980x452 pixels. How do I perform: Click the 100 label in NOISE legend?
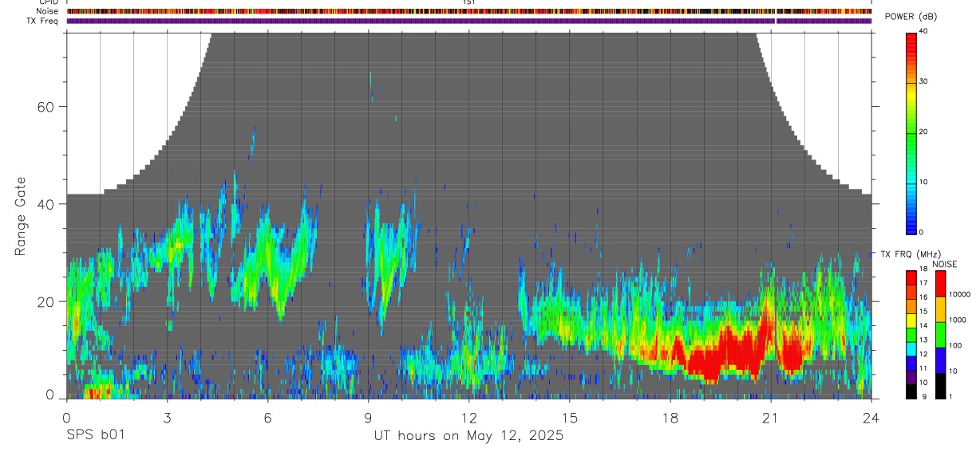(x=954, y=345)
